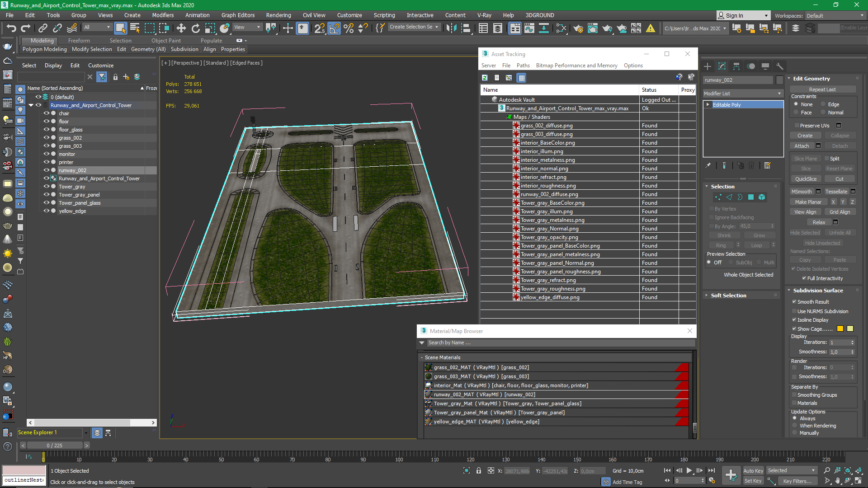
Task: Activate the Select and Move tool
Action: 181,28
